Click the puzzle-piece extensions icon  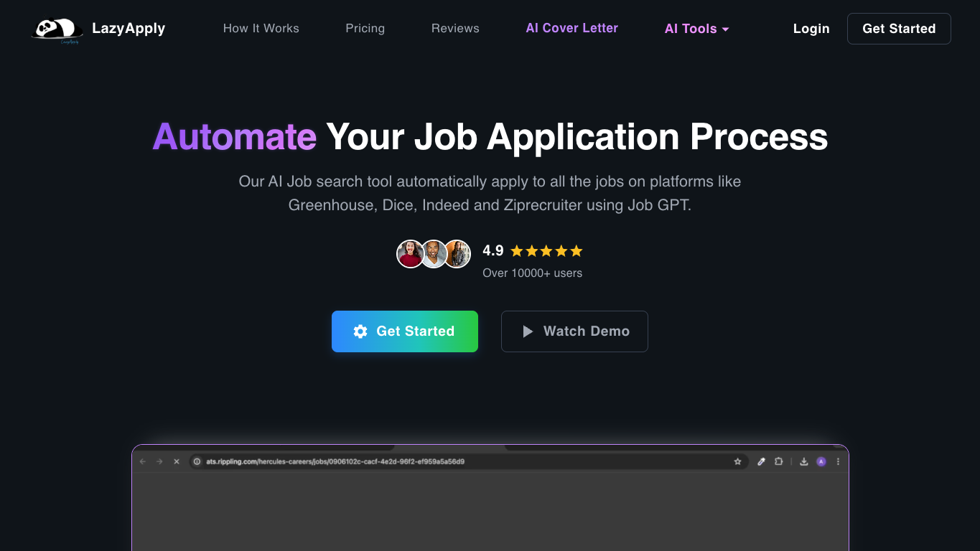click(778, 462)
